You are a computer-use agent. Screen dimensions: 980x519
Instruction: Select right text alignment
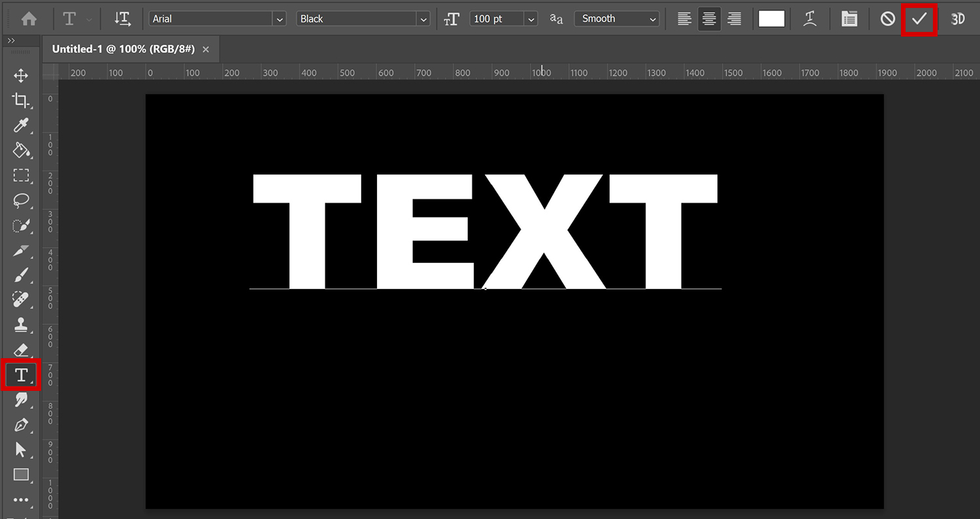[x=734, y=18]
